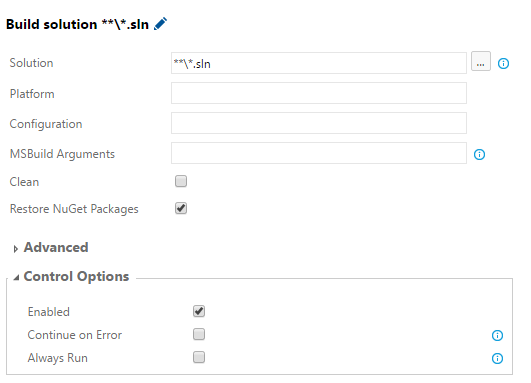Click the Control Options heading text
The width and height of the screenshot is (531, 383).
pos(76,276)
